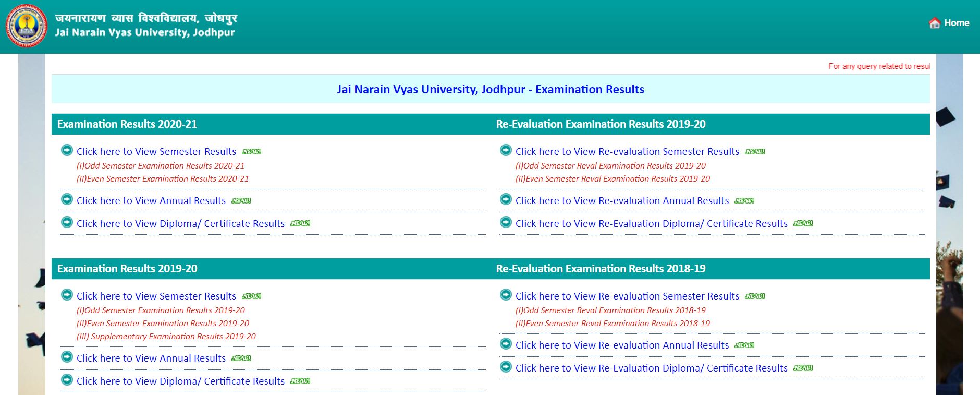Click NEW badge after 2020-21 Annual Results

coord(241,201)
